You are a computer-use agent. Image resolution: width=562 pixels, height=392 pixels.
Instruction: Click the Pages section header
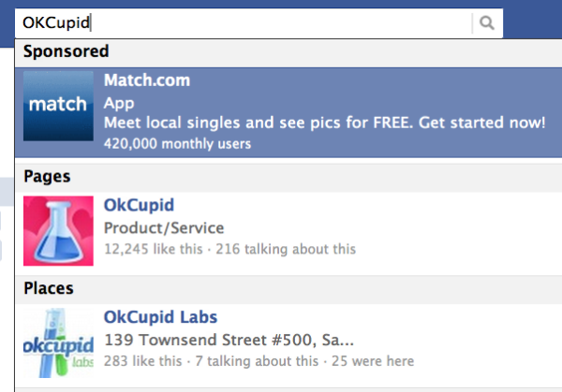tap(47, 176)
